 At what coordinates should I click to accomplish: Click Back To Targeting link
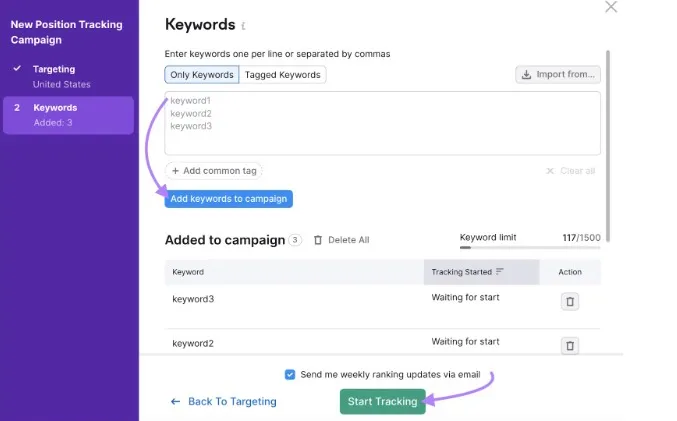[x=223, y=402]
